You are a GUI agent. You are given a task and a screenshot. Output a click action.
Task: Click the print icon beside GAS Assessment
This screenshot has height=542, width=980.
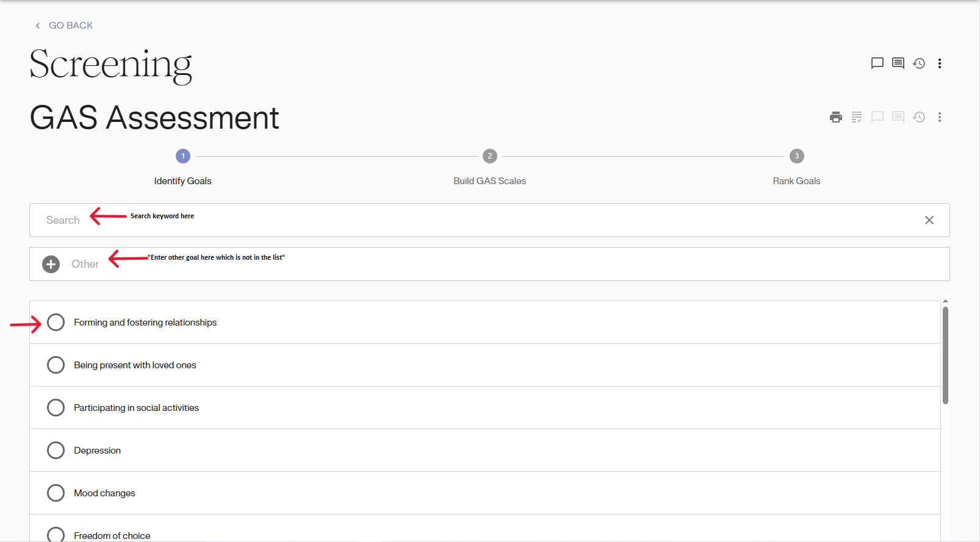pyautogui.click(x=835, y=117)
